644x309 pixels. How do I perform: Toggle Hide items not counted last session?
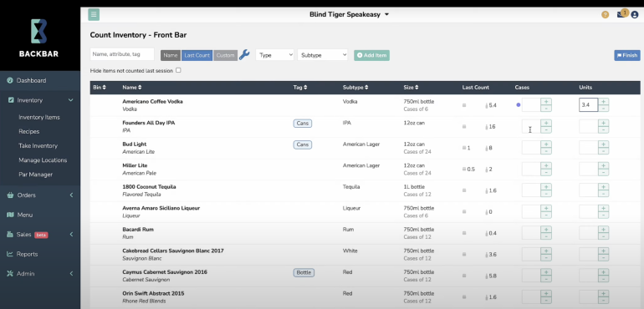(x=178, y=70)
